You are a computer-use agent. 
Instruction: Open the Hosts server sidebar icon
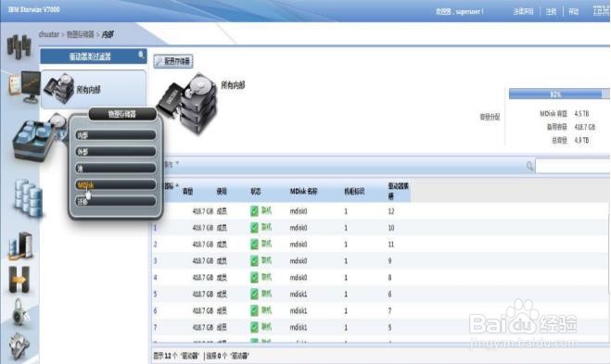click(x=20, y=246)
